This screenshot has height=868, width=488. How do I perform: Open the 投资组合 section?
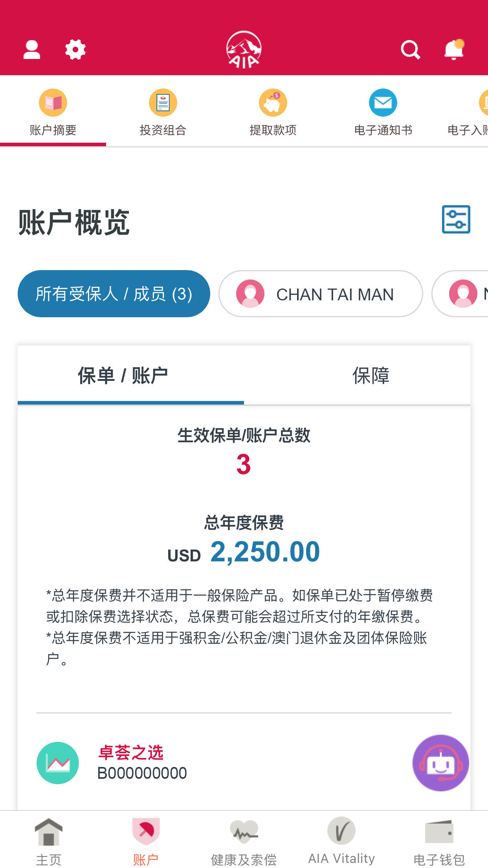[163, 113]
